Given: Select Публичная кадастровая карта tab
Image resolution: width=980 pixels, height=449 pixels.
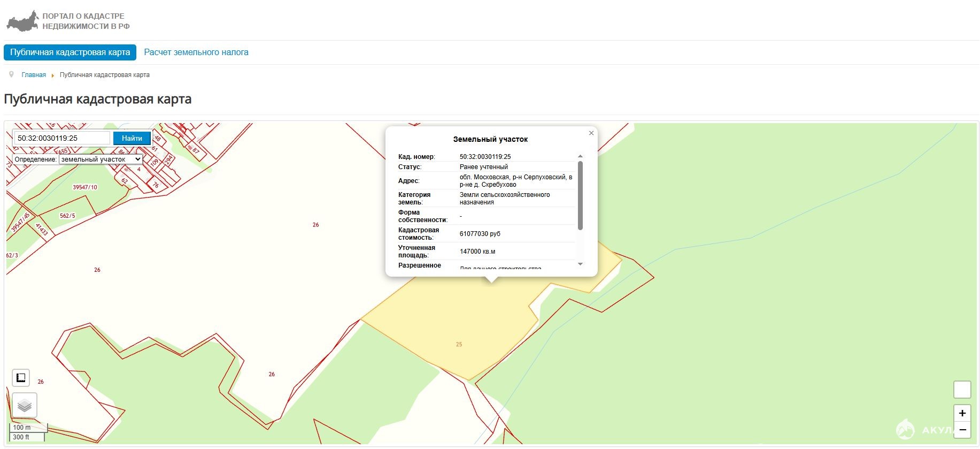Looking at the screenshot, I should [x=70, y=52].
